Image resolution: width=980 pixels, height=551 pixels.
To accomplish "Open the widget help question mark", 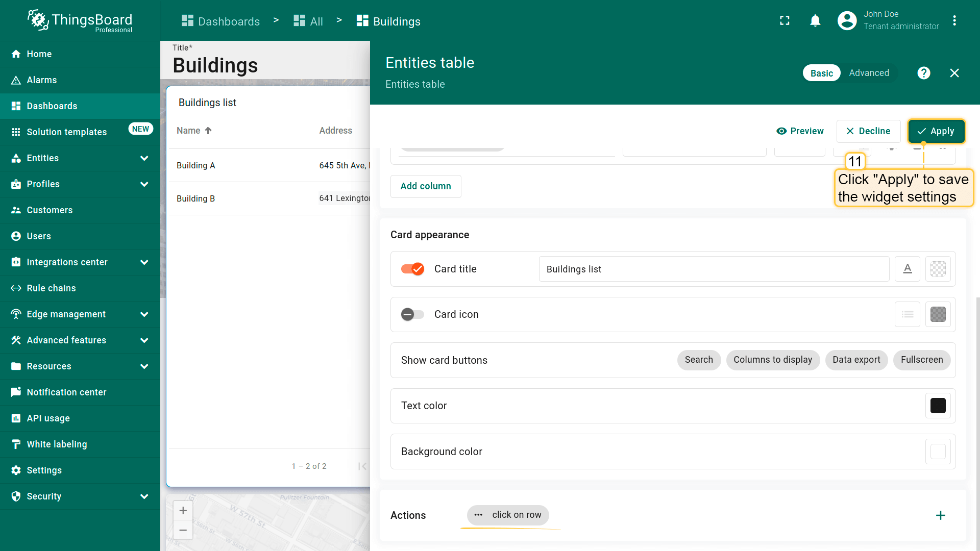I will pyautogui.click(x=923, y=73).
